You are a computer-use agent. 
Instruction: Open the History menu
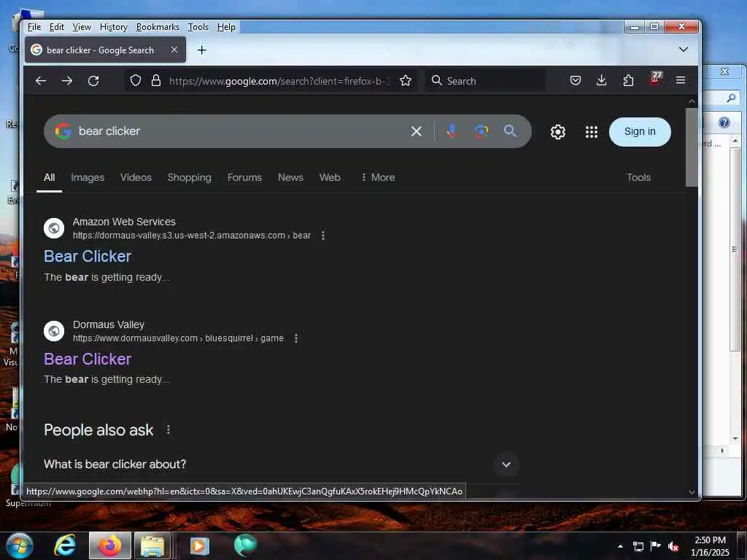point(113,27)
